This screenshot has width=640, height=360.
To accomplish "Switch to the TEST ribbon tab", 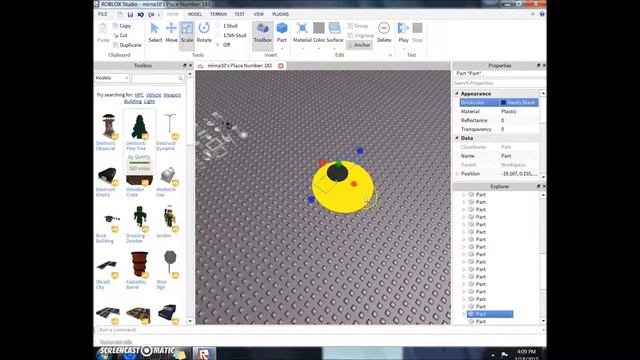I will coord(239,14).
